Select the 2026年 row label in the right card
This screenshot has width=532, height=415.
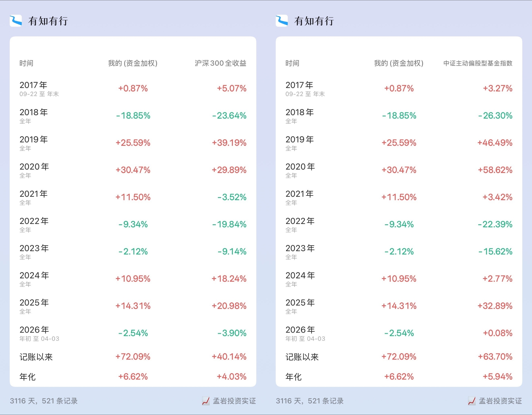(300, 330)
